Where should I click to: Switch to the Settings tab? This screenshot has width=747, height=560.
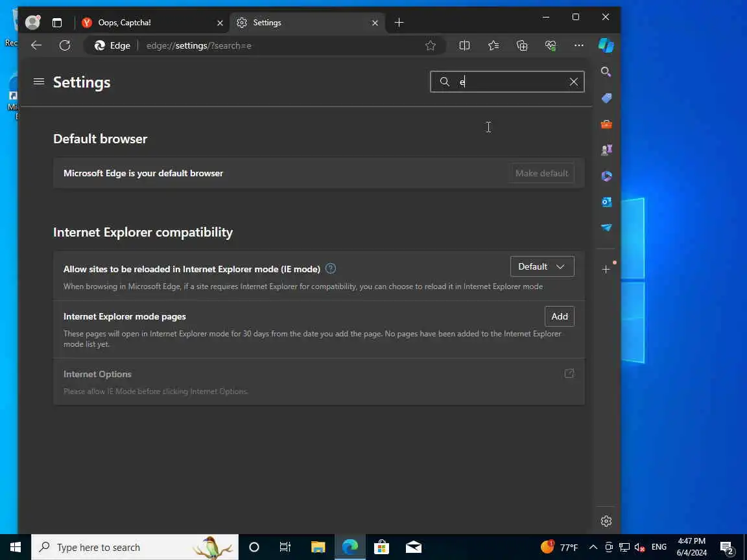click(x=307, y=23)
